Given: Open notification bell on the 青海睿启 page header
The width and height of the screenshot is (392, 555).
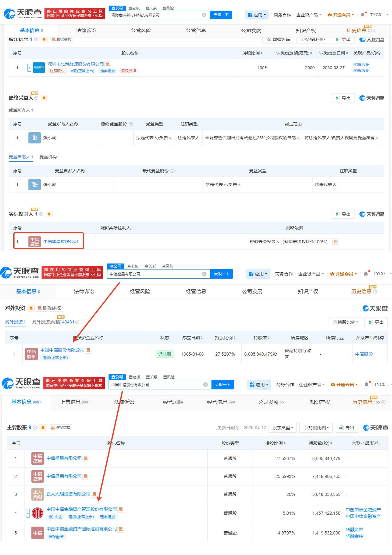Looking at the screenshot, I should coord(363,15).
